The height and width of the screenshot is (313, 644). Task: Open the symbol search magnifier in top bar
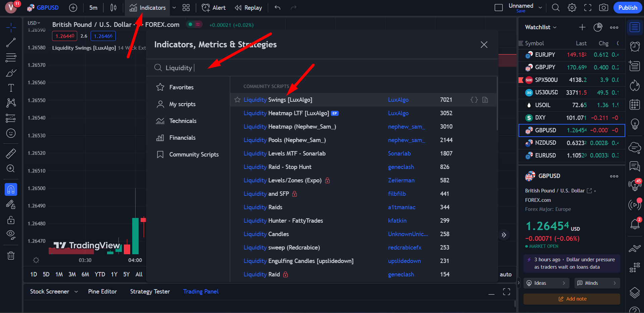pos(556,8)
